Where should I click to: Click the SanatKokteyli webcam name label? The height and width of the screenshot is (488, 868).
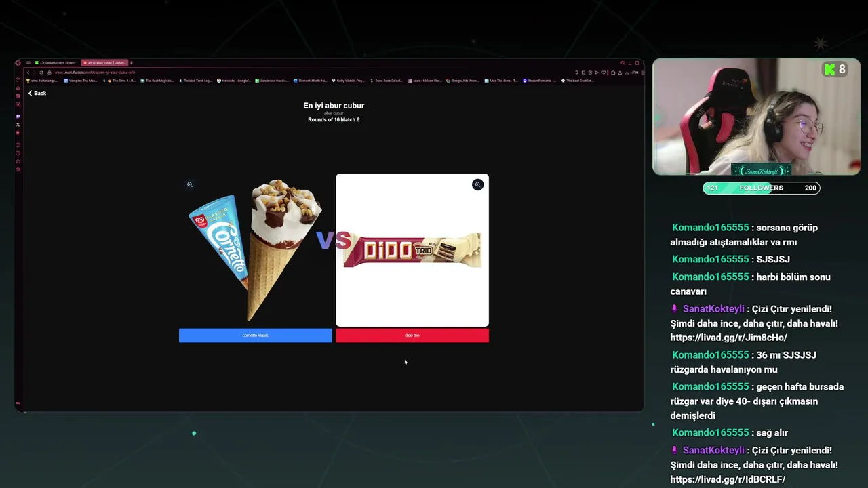(x=763, y=171)
